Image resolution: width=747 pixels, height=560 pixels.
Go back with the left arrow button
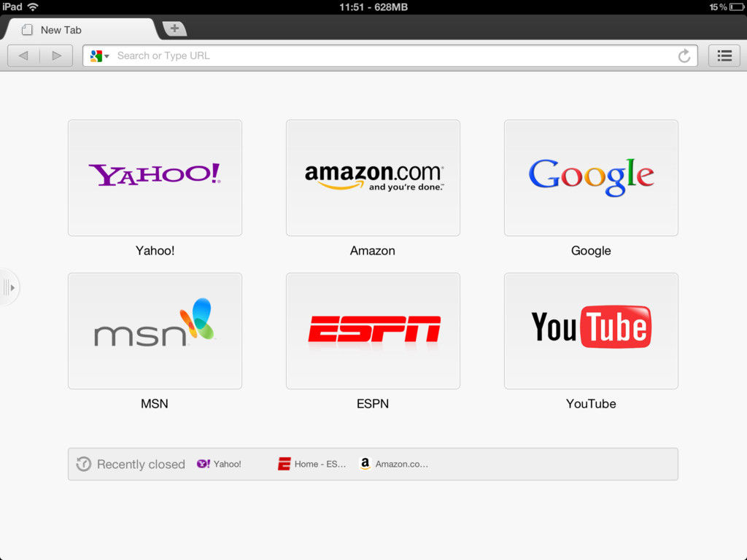point(23,55)
